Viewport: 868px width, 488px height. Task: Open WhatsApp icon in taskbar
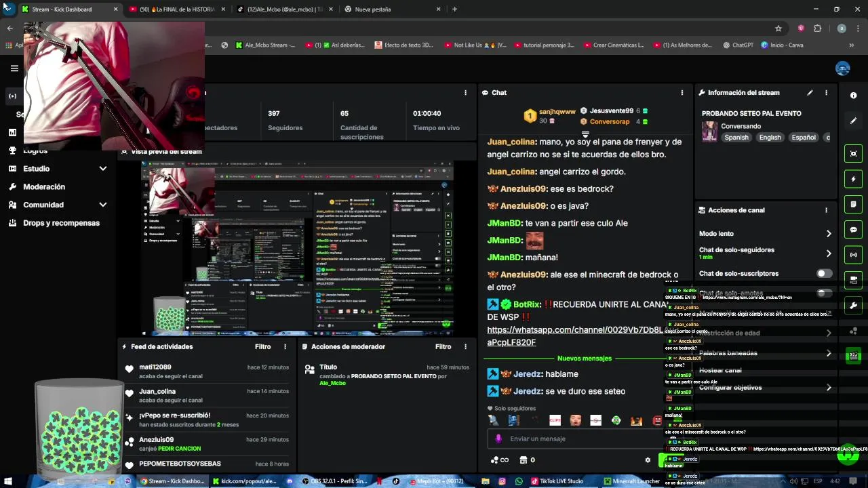point(519,481)
